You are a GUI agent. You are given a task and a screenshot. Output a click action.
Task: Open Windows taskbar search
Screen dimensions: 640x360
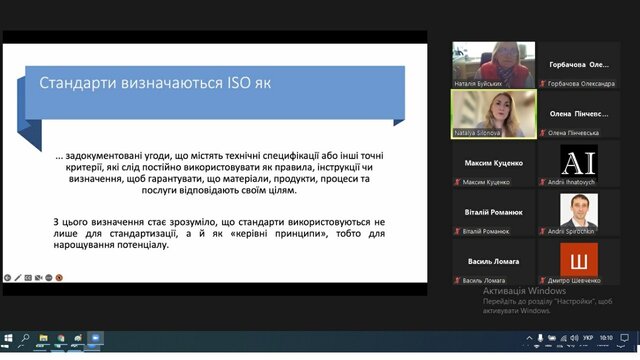[25, 338]
